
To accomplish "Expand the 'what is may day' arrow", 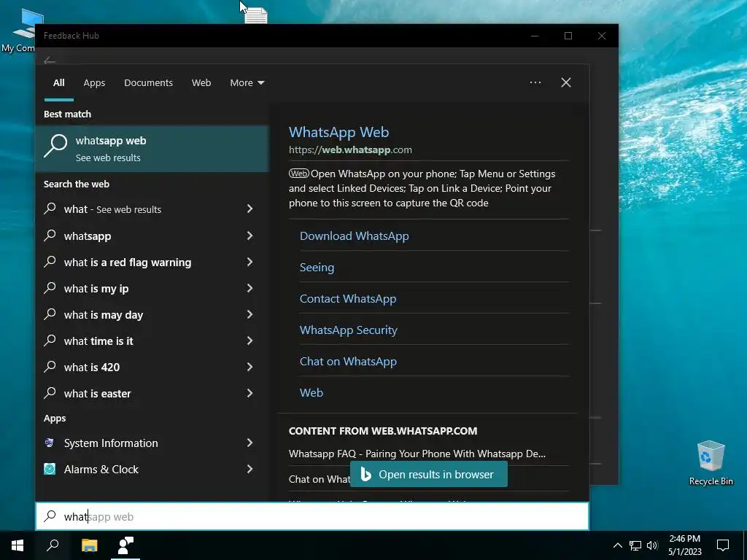I will pyautogui.click(x=249, y=314).
